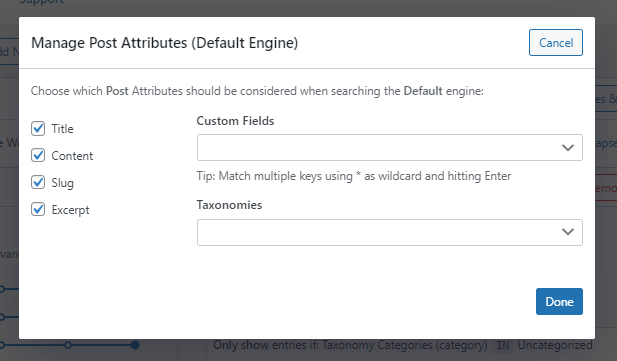The height and width of the screenshot is (361, 617).
Task: Click the Uncategorized term behind the dialog
Action: (555, 345)
